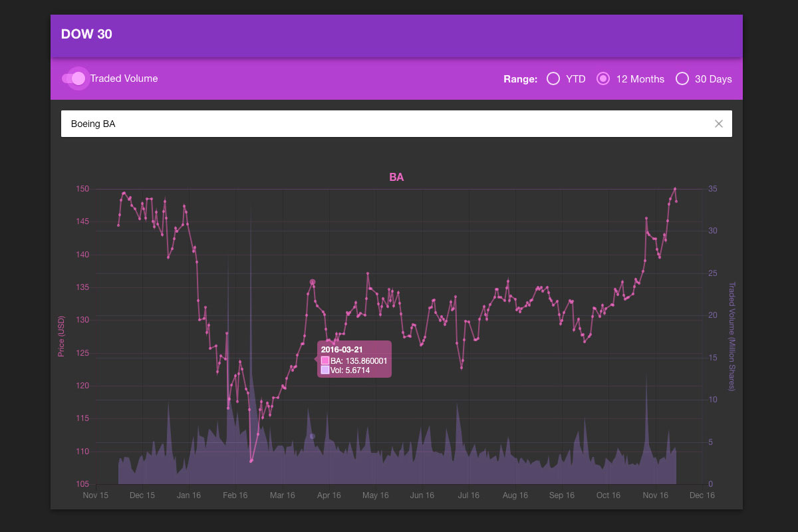The height and width of the screenshot is (532, 798).
Task: Click the Jul 16 label on the date axis
Action: point(469,495)
